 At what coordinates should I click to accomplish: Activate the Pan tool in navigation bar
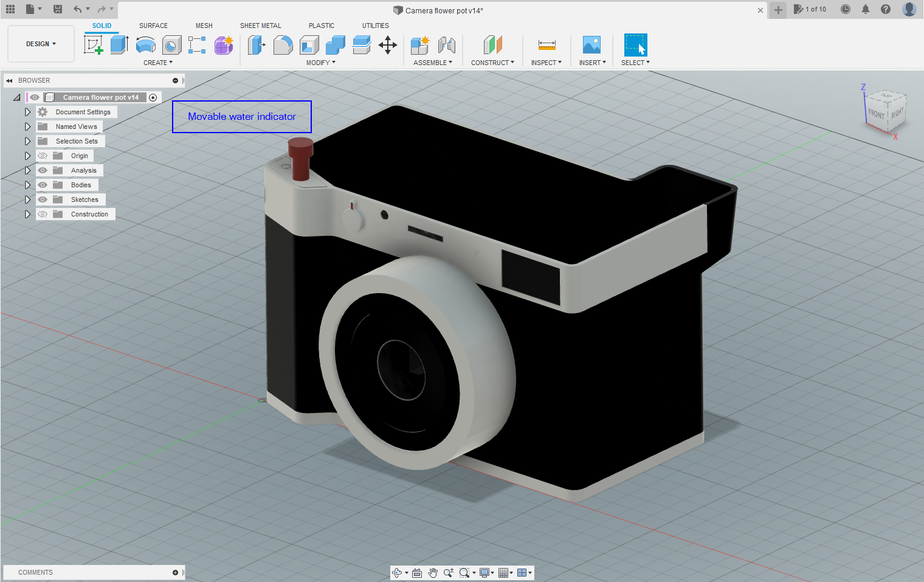[x=433, y=572]
